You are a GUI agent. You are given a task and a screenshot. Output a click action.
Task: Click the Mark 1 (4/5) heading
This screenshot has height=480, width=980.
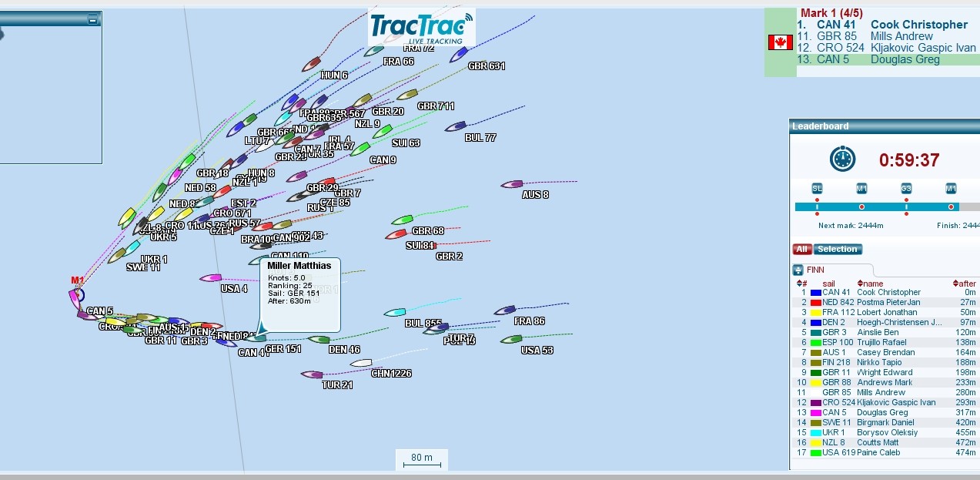(831, 13)
